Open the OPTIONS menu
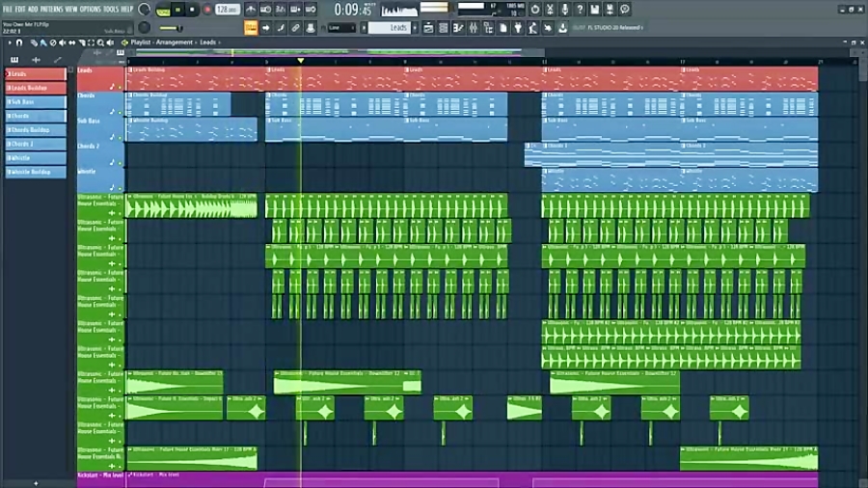This screenshot has height=488, width=868. click(x=91, y=9)
